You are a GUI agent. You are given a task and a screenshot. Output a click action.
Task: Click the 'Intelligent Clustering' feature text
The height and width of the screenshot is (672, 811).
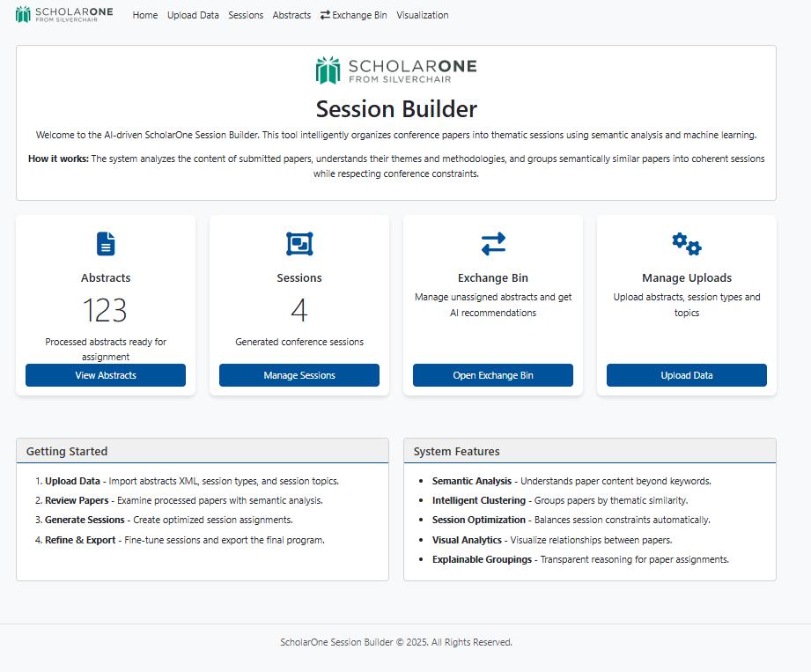[x=479, y=501]
